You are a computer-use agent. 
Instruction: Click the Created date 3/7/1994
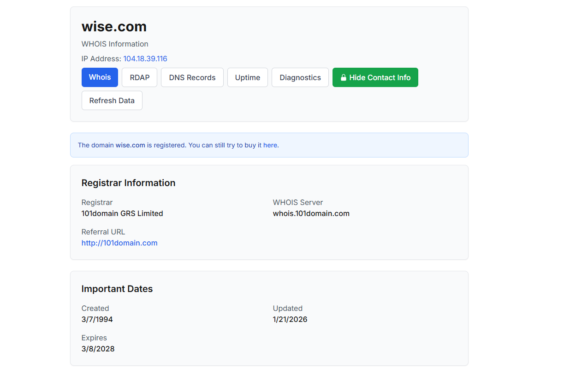[x=97, y=319]
